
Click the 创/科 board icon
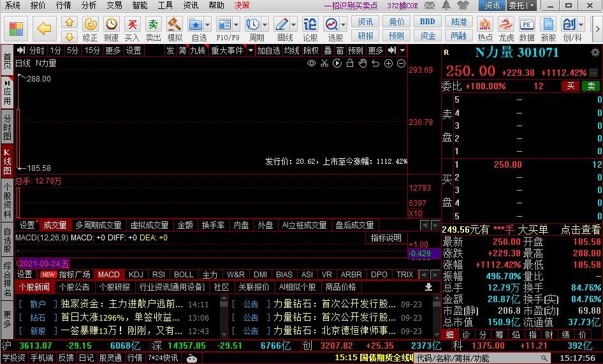tap(569, 25)
